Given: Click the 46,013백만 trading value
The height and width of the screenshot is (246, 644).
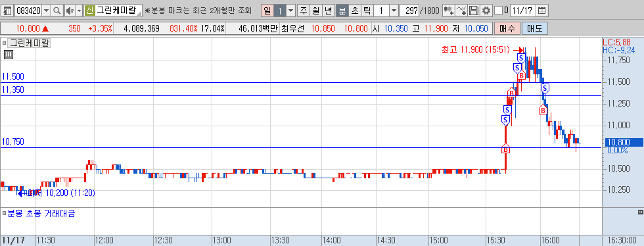Looking at the screenshot, I should 258,29.
